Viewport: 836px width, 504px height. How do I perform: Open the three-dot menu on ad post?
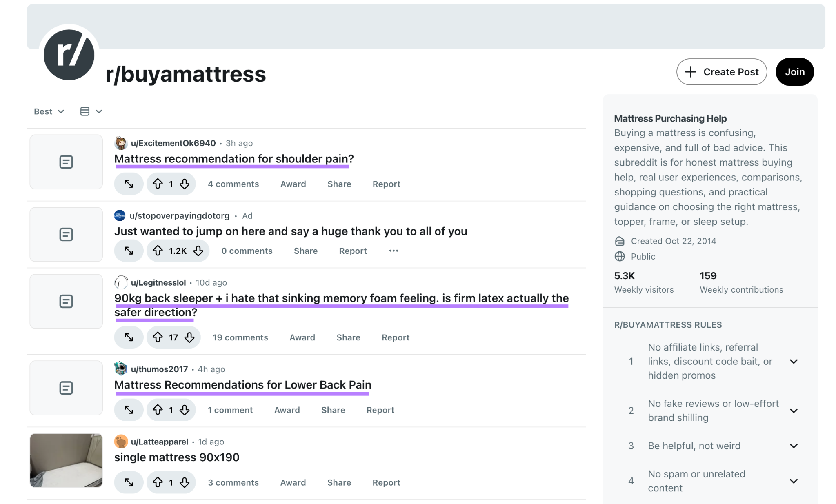394,251
